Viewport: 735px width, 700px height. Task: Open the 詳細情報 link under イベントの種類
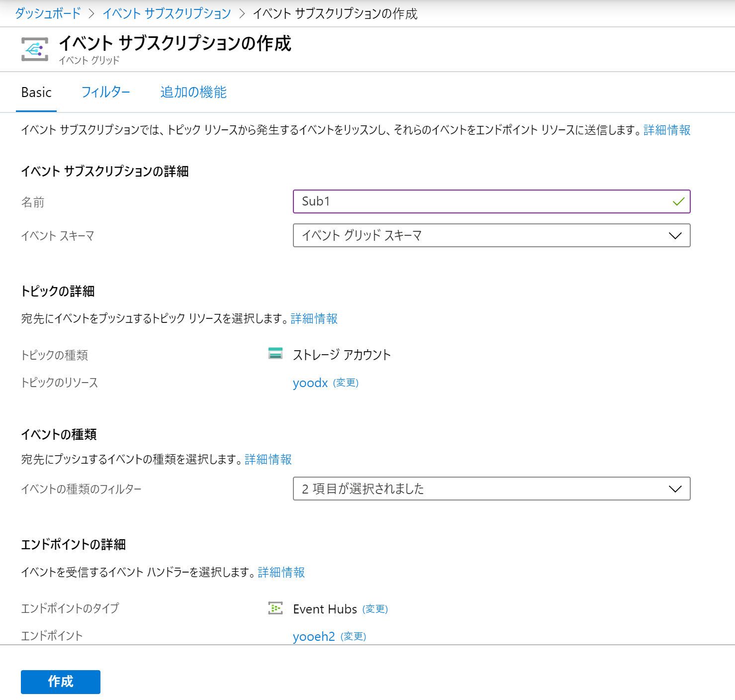(269, 460)
